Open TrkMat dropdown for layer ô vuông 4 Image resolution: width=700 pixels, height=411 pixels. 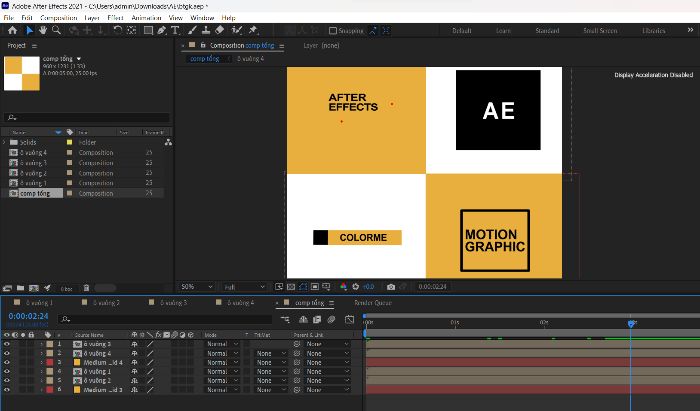271,353
